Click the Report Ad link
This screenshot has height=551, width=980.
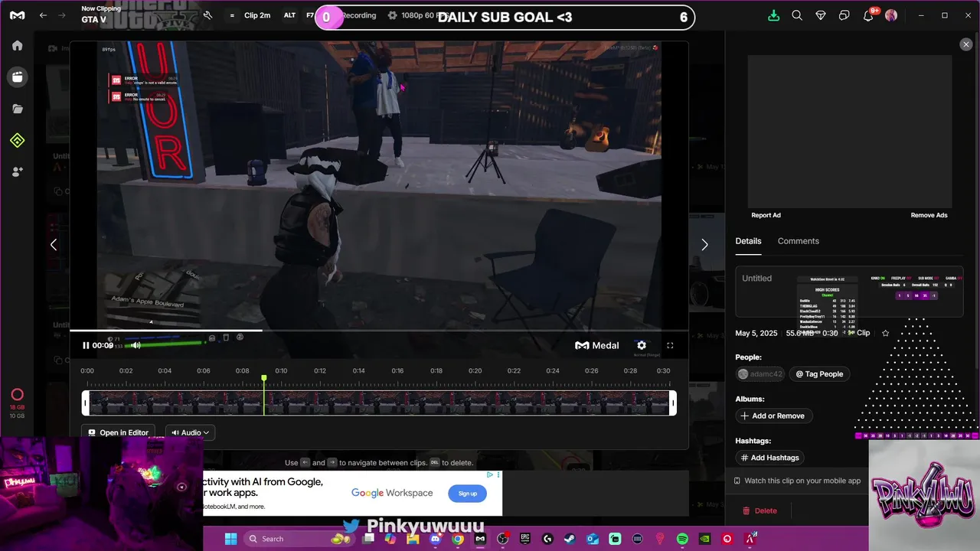[766, 215]
